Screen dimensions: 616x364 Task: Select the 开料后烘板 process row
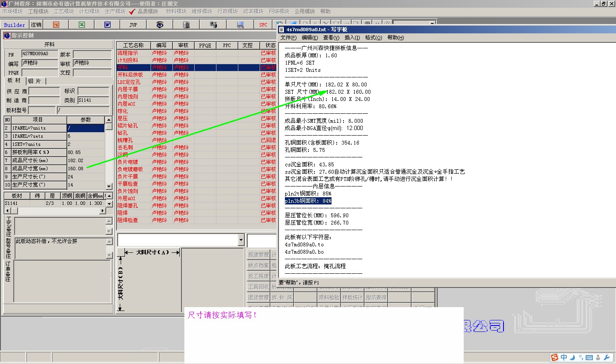[x=196, y=75]
